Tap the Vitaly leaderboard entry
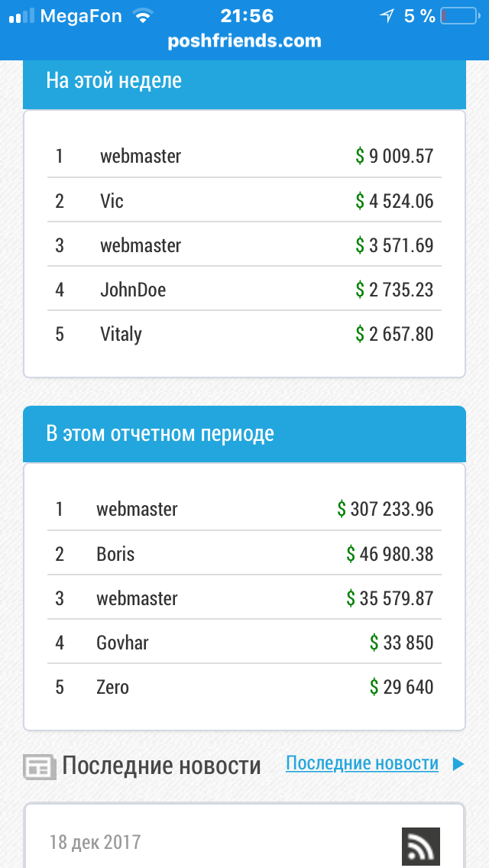The height and width of the screenshot is (868, 489). [244, 334]
